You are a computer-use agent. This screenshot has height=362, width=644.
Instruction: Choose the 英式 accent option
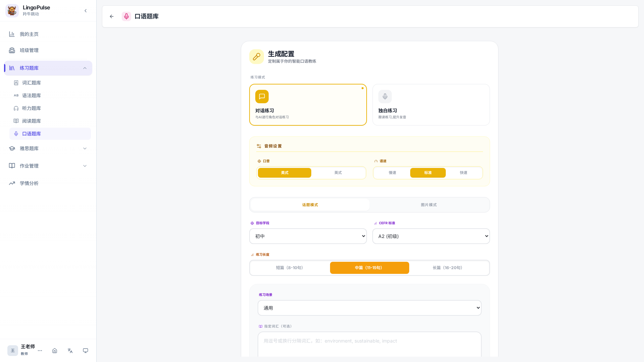coord(338,173)
